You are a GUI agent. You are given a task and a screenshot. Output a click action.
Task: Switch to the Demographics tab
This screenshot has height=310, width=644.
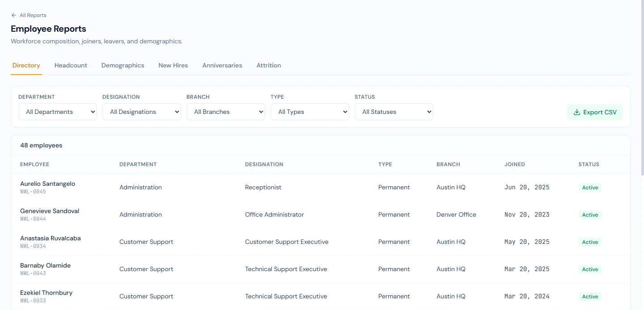click(x=123, y=65)
